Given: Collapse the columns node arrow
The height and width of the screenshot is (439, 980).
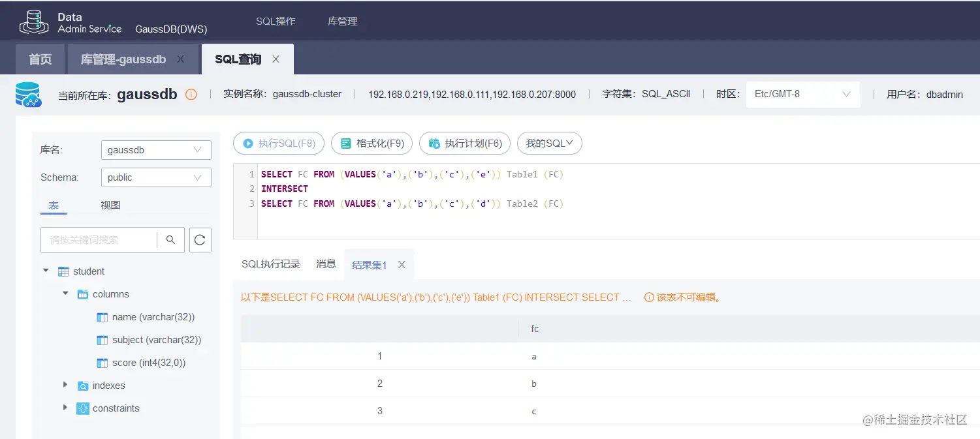Looking at the screenshot, I should point(65,294).
